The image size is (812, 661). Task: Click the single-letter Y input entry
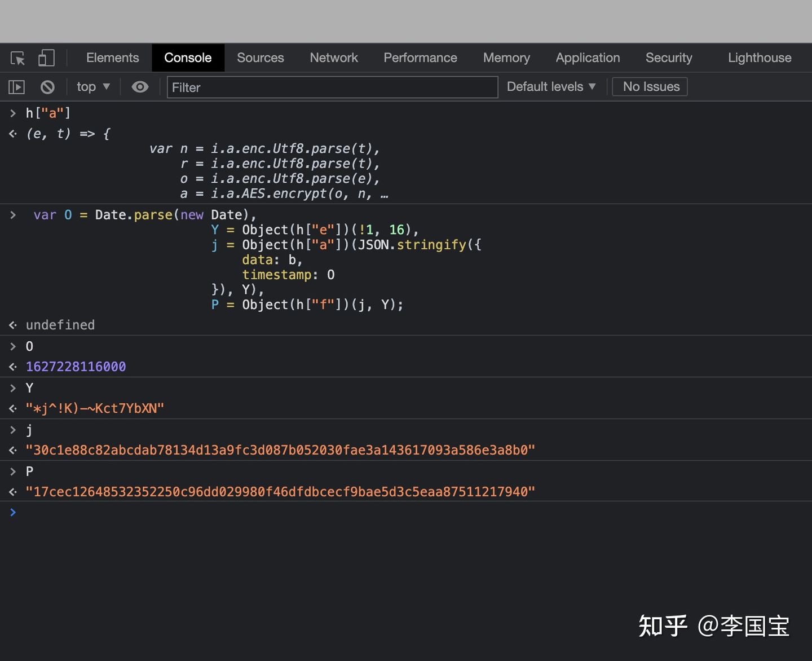click(x=29, y=389)
